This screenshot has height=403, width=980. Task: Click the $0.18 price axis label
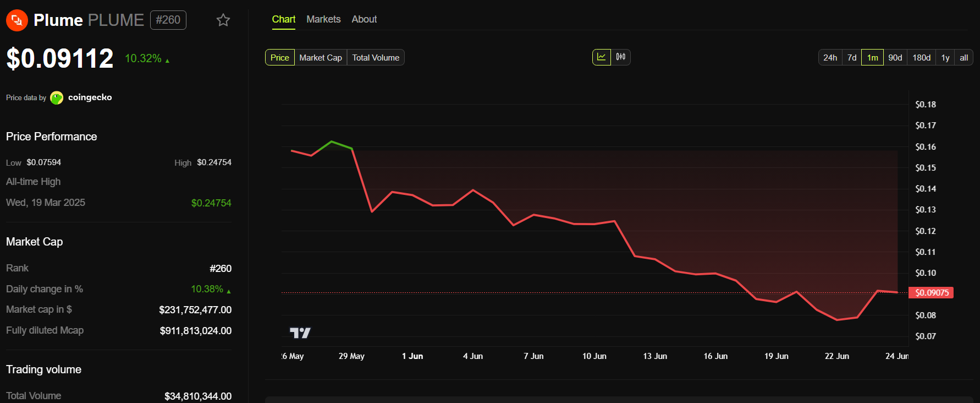tap(926, 105)
